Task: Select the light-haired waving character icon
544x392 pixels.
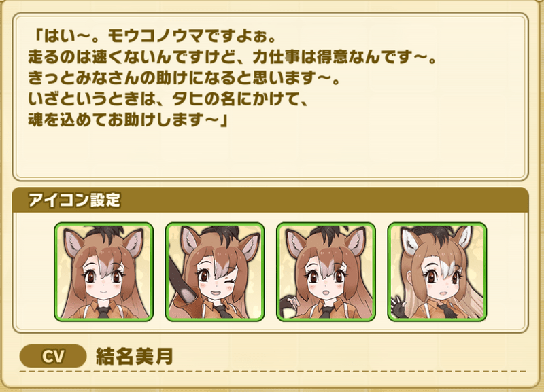Action: click(x=437, y=272)
